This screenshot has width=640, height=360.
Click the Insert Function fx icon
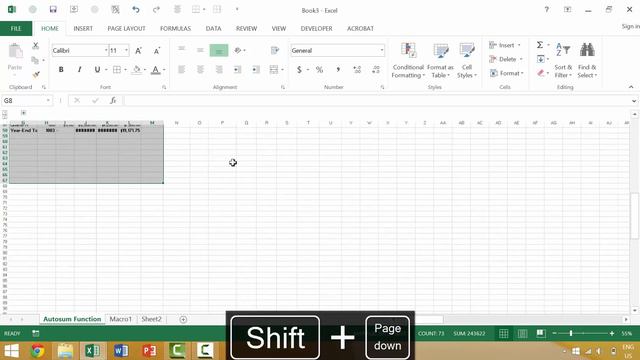pos(113,100)
